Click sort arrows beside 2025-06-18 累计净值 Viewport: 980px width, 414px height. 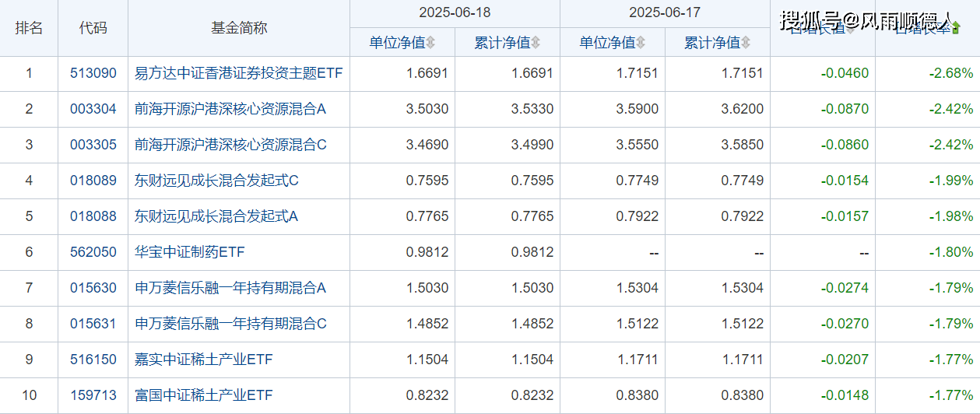click(x=536, y=43)
